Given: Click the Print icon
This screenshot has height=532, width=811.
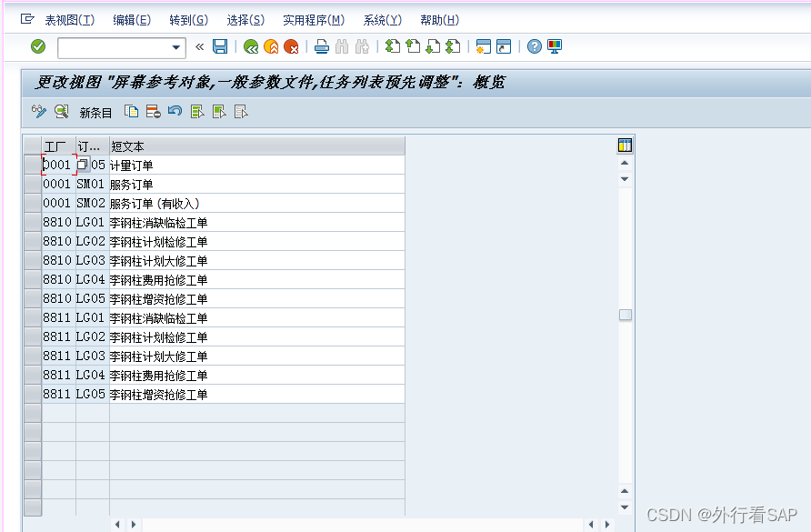Looking at the screenshot, I should (x=322, y=47).
